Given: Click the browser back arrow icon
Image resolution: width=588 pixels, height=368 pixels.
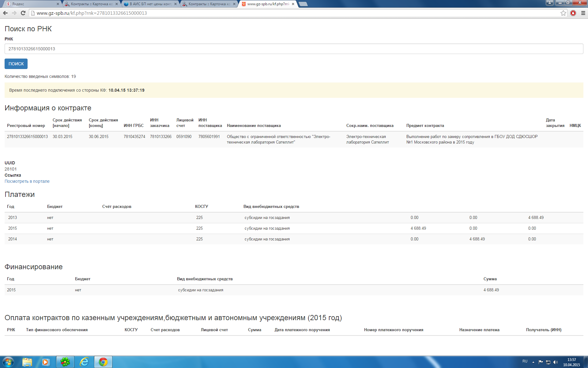Looking at the screenshot, I should [5, 13].
